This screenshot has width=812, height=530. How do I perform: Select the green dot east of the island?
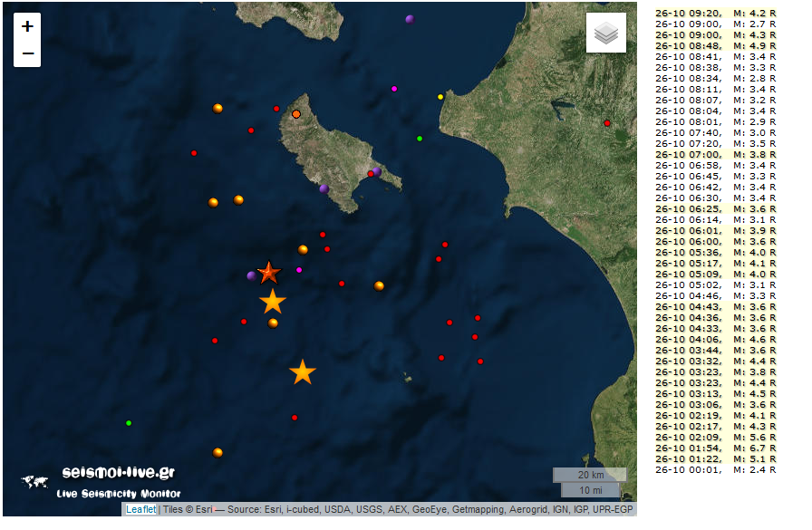(x=420, y=139)
